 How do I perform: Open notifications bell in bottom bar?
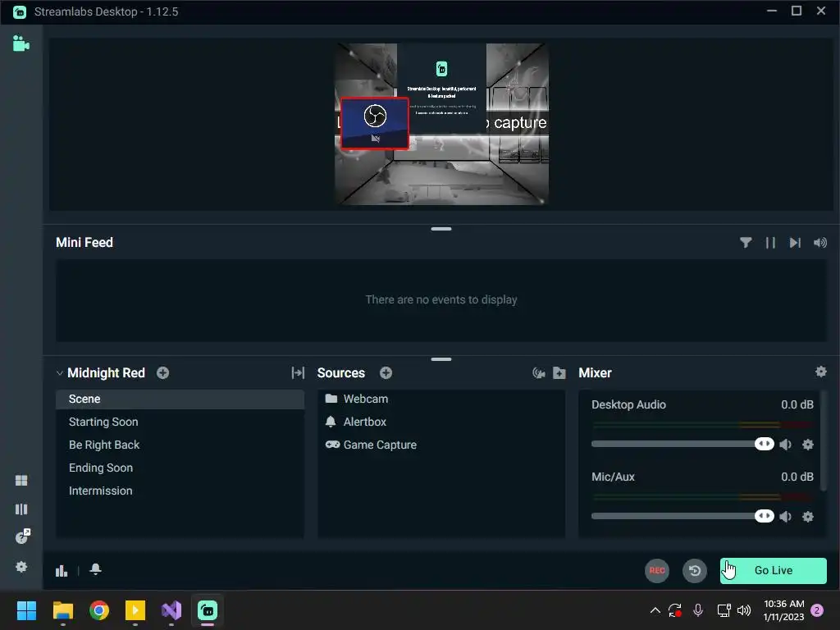pos(95,569)
